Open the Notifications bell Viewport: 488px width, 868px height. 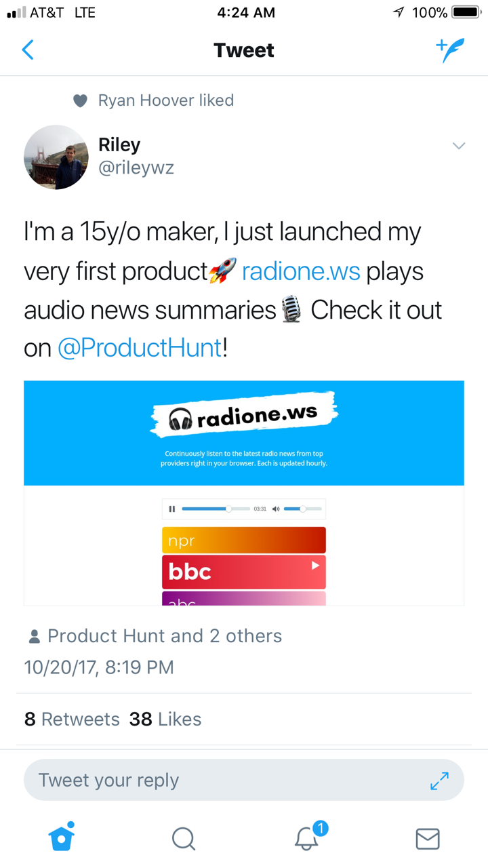(307, 838)
